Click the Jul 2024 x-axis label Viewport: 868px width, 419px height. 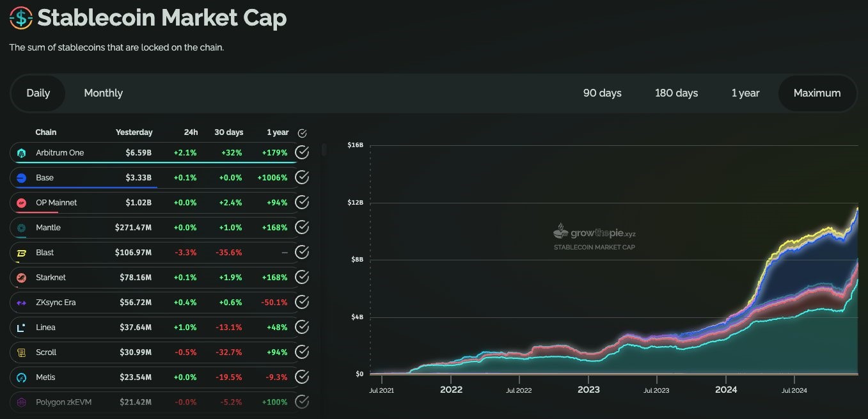[x=794, y=390]
